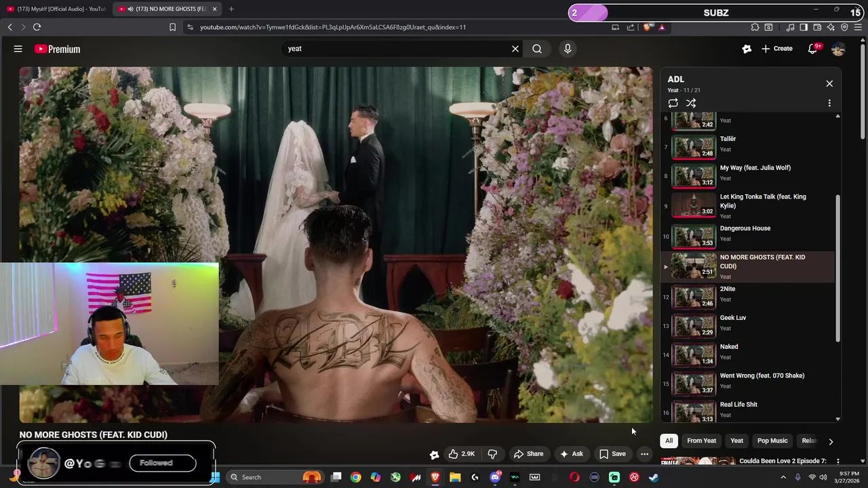Image resolution: width=868 pixels, height=488 pixels.
Task: Open Discord from the taskbar
Action: [495, 477]
